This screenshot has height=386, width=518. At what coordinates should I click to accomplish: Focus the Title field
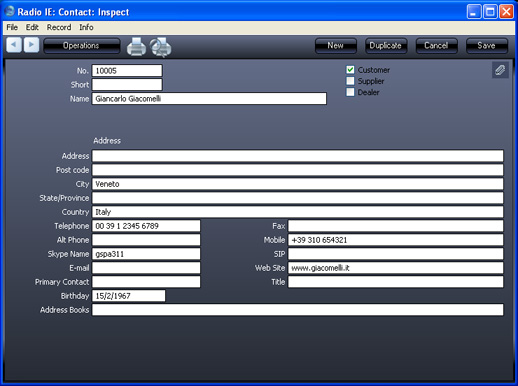pyautogui.click(x=396, y=282)
